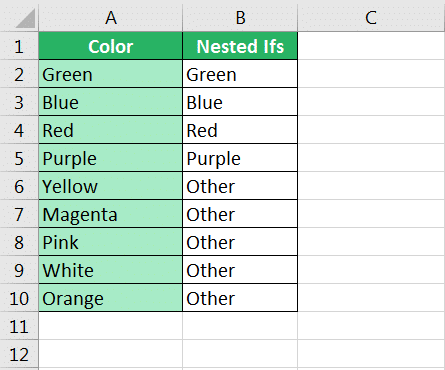Click the Nested Ifs header cell
Screen dimensions: 445x370
(x=240, y=46)
